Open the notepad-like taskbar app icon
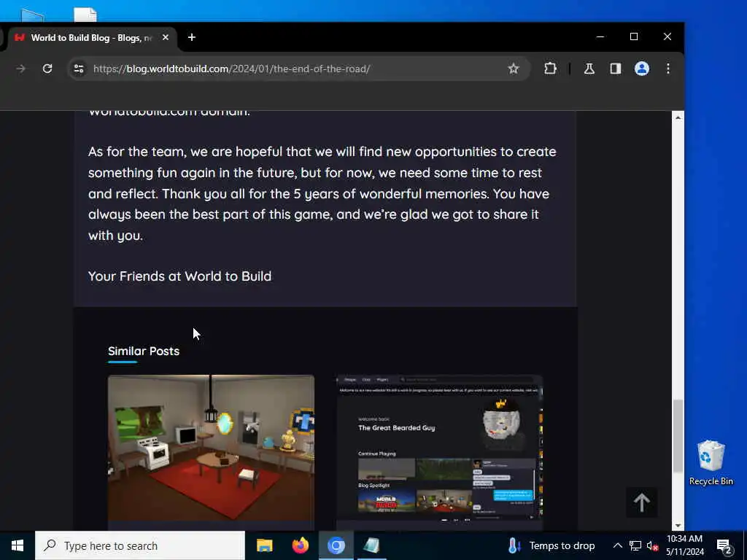The width and height of the screenshot is (747, 560). (371, 545)
